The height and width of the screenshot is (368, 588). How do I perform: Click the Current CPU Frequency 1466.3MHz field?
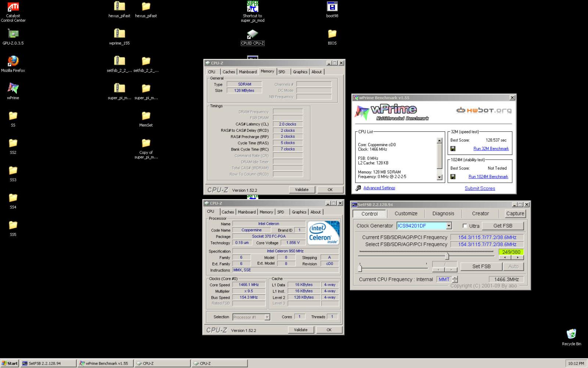pos(507,279)
